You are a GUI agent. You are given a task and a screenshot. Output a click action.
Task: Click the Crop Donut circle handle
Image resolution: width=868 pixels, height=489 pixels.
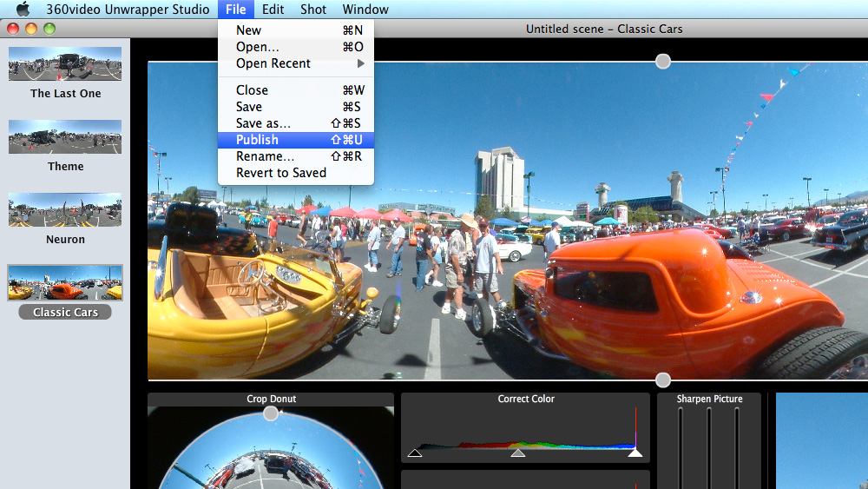[270, 413]
